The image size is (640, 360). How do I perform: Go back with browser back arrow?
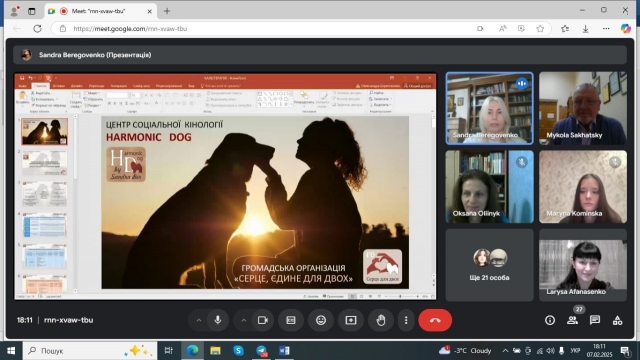17,29
